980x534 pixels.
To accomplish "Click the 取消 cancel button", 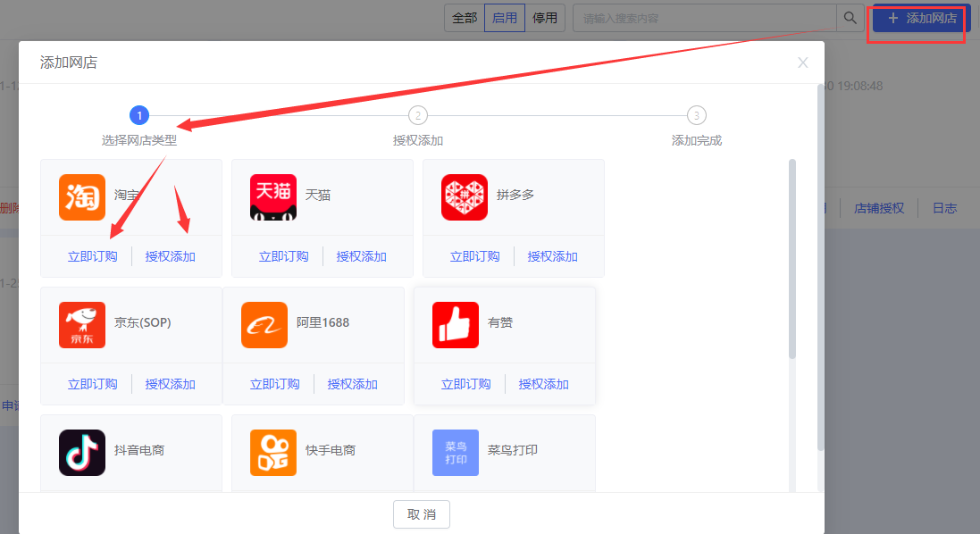I will 422,514.
